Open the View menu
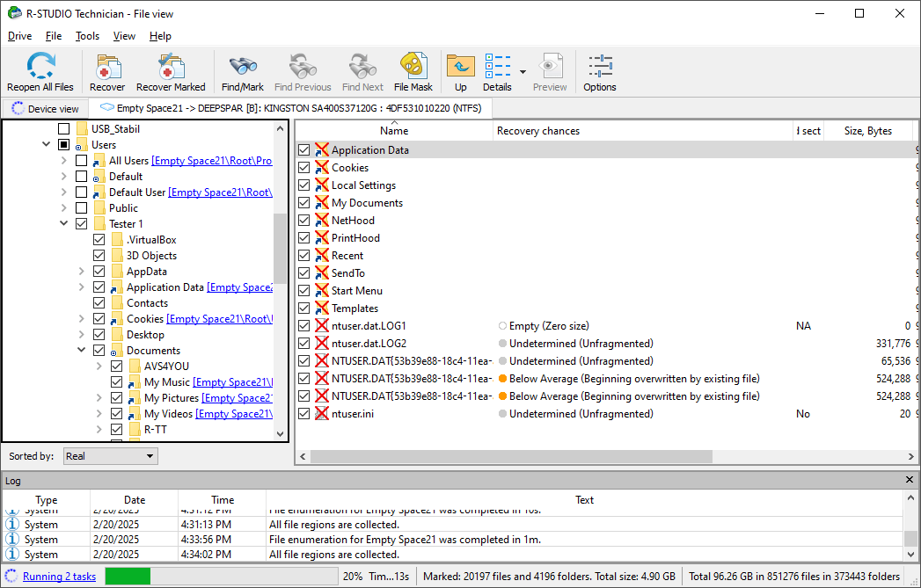 tap(124, 36)
